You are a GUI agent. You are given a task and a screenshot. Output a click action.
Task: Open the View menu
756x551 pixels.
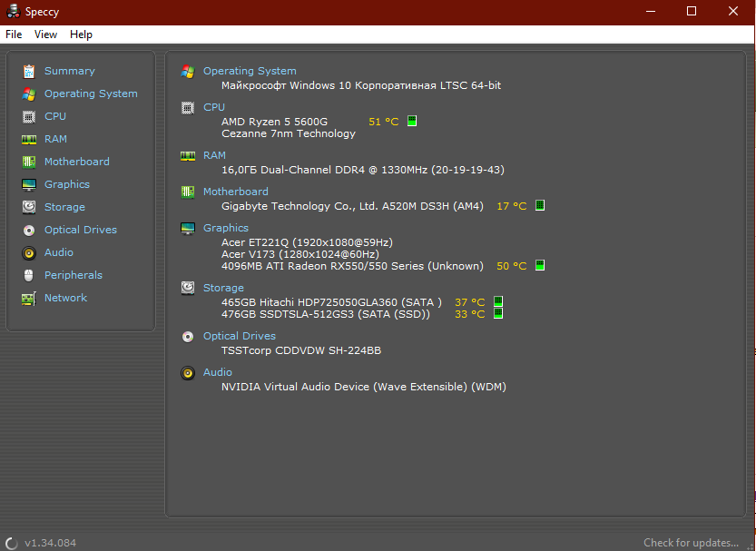[x=45, y=34]
